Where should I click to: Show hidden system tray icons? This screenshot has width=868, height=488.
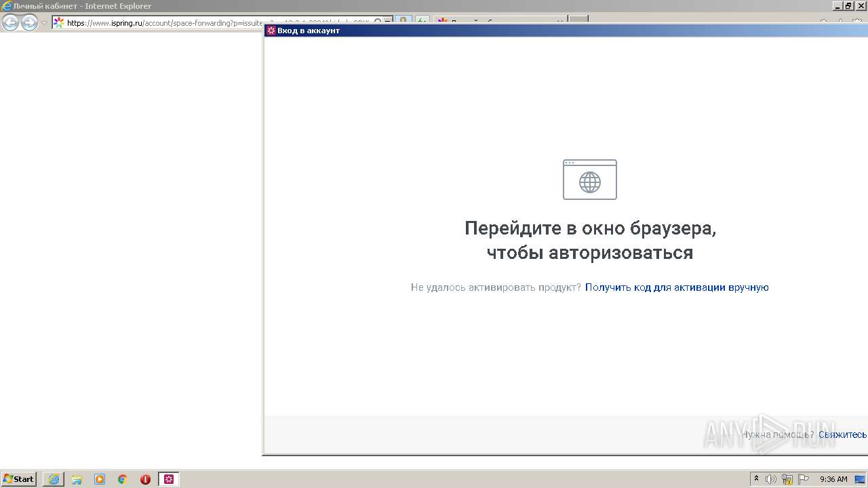click(x=757, y=479)
